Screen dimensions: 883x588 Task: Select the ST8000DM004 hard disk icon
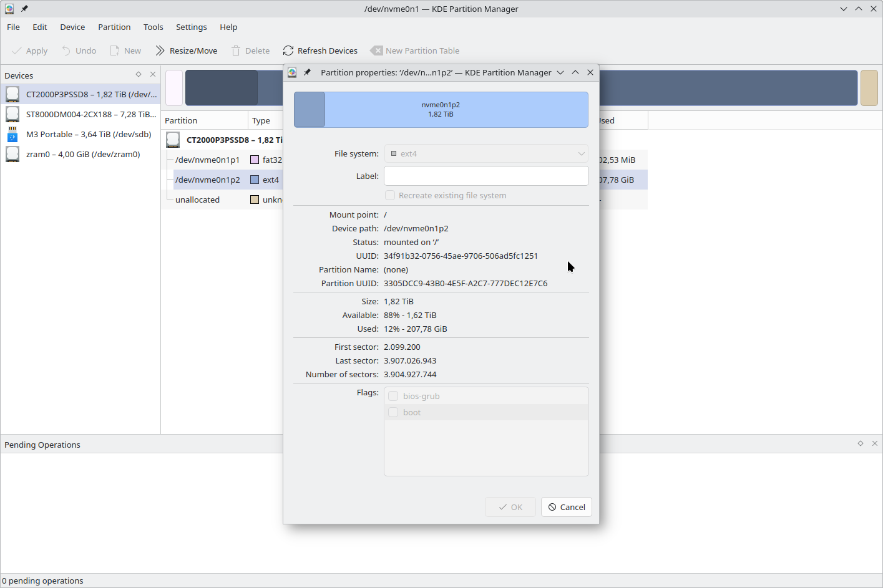pos(12,114)
